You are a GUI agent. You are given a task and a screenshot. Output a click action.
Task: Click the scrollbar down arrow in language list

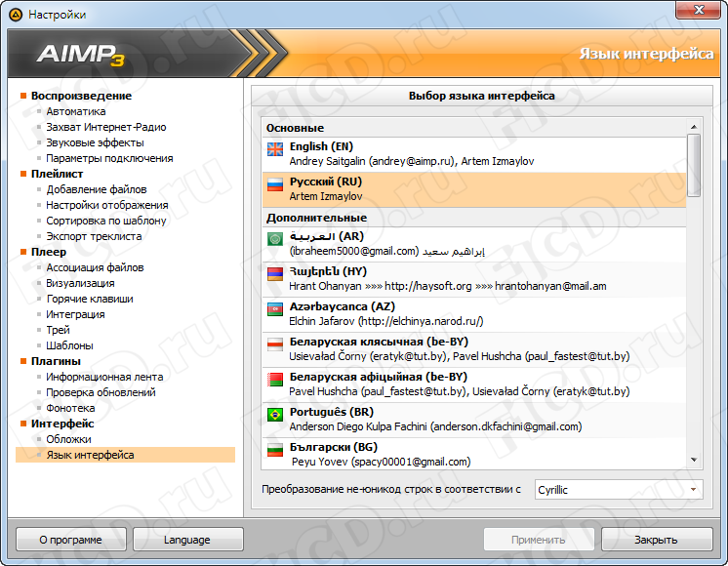tap(694, 460)
